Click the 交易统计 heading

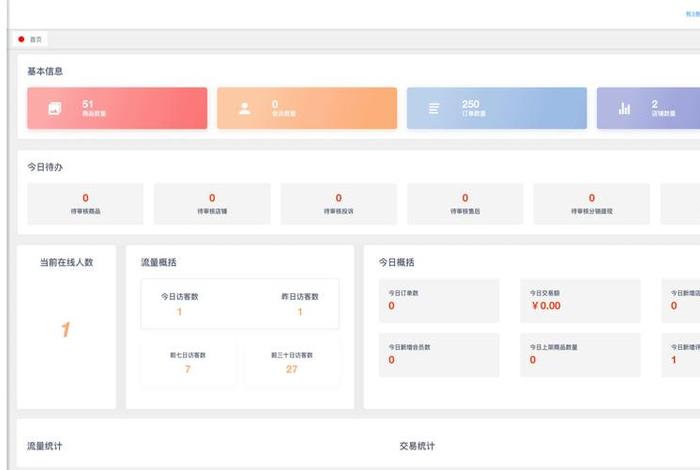point(417,446)
